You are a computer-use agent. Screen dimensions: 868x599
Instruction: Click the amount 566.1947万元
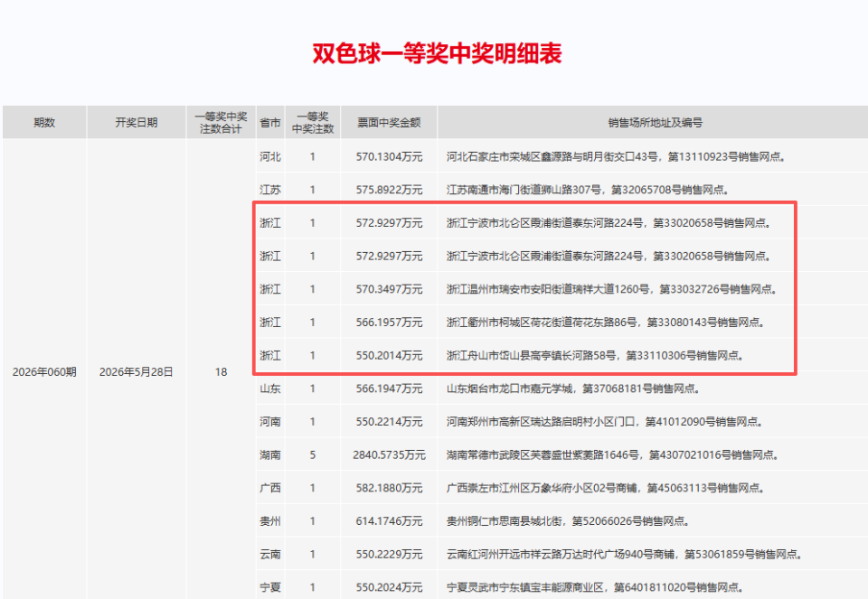(x=389, y=388)
